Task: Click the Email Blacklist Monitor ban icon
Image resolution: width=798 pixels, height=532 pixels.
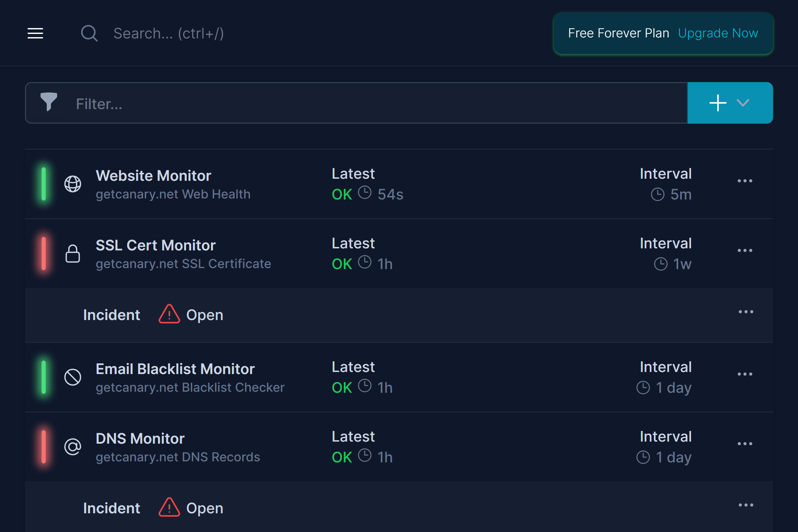Action: click(x=73, y=377)
